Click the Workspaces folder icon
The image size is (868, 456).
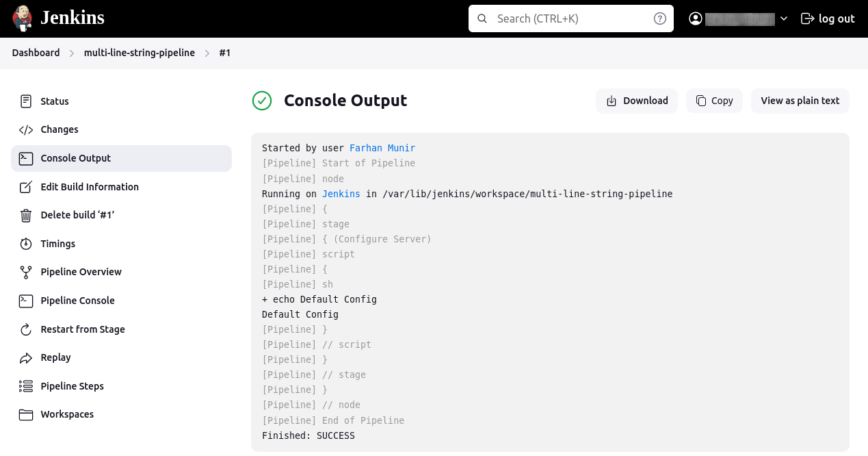point(26,414)
